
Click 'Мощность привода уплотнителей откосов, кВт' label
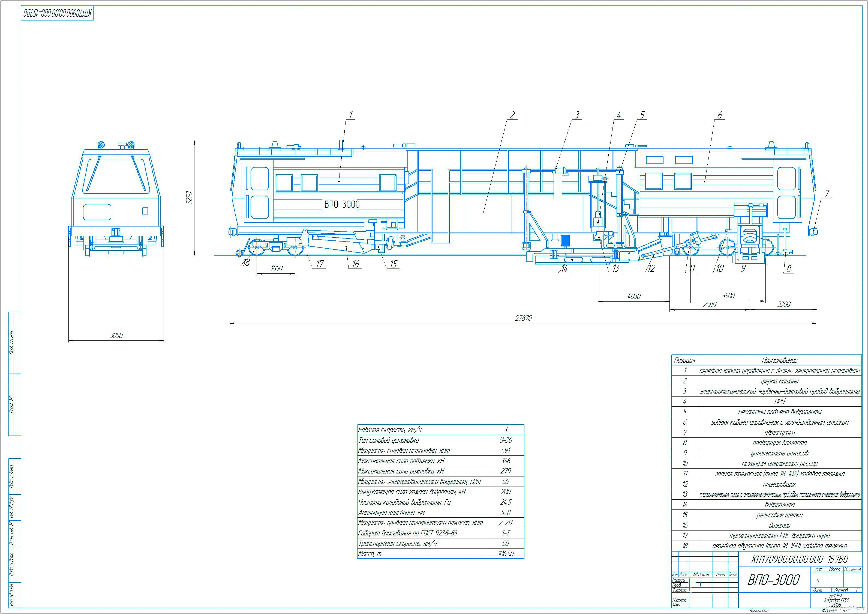421,523
